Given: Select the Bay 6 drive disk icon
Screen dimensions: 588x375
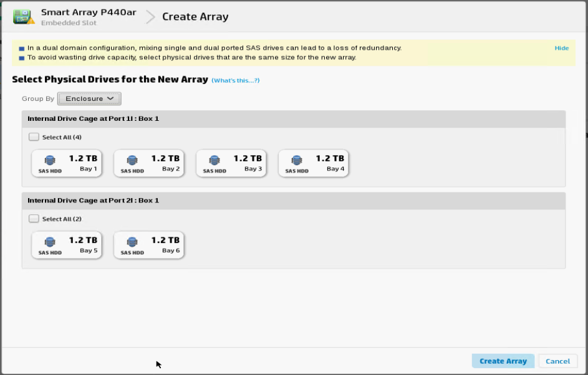Looking at the screenshot, I should (x=132, y=242).
